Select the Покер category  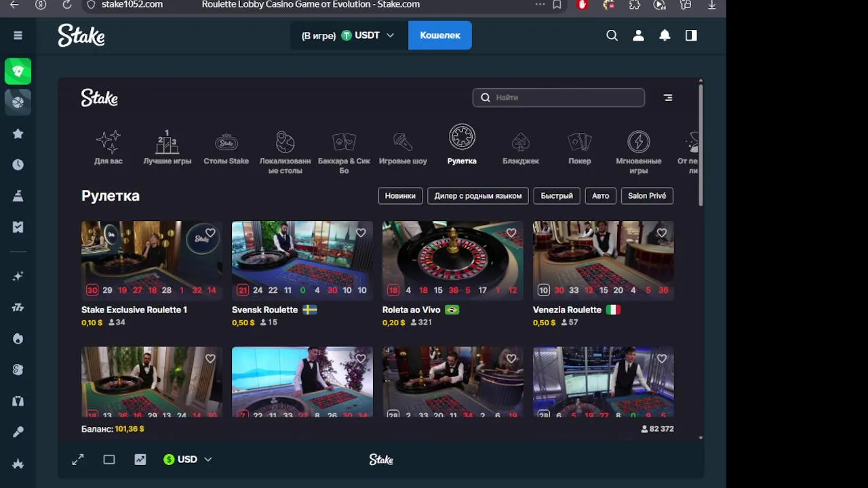click(x=580, y=147)
